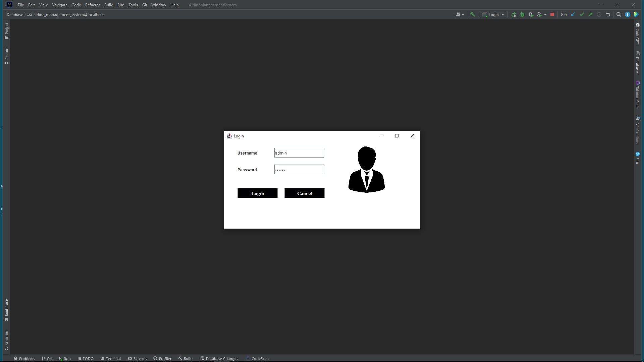Open the profiler options dropdown arrow

tap(545, 14)
